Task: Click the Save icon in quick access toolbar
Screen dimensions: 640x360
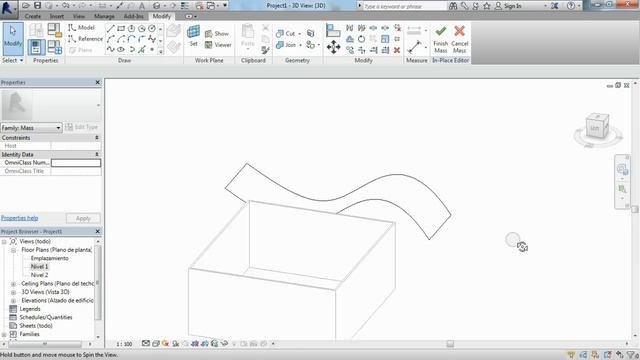Action: coord(37,5)
